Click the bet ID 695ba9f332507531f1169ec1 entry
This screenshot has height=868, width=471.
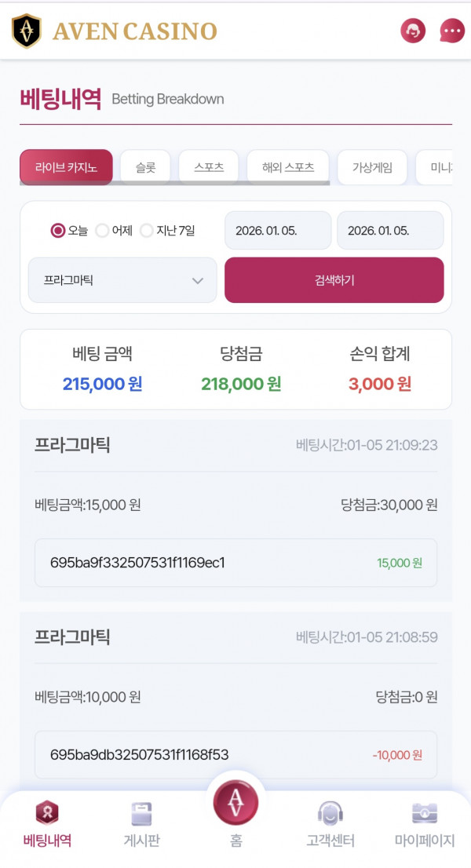pos(234,563)
